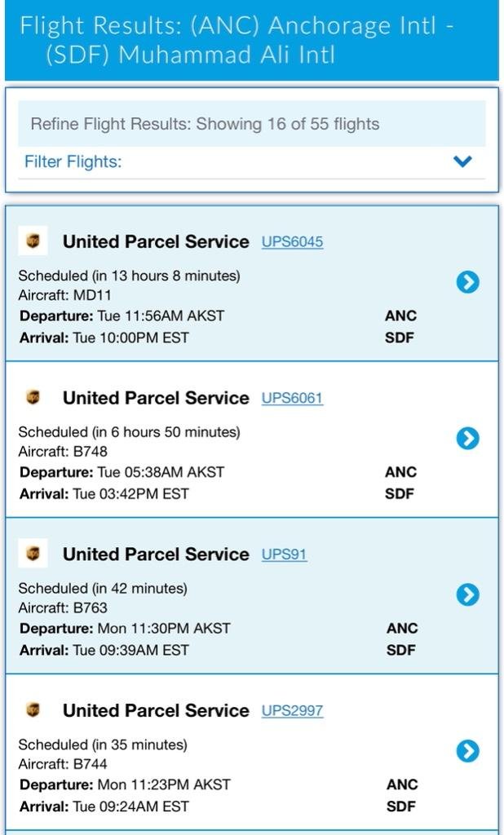Open the Filter Flights label

[73, 161]
